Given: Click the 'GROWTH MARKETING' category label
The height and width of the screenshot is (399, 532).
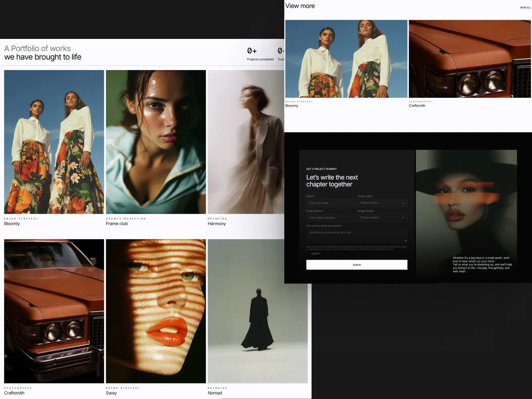Looking at the screenshot, I should (126, 219).
